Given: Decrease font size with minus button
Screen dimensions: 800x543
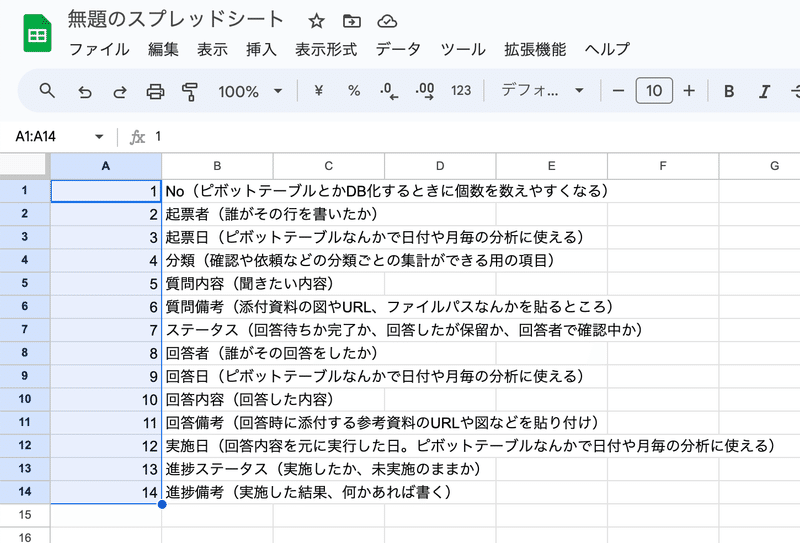Looking at the screenshot, I should click(x=618, y=91).
